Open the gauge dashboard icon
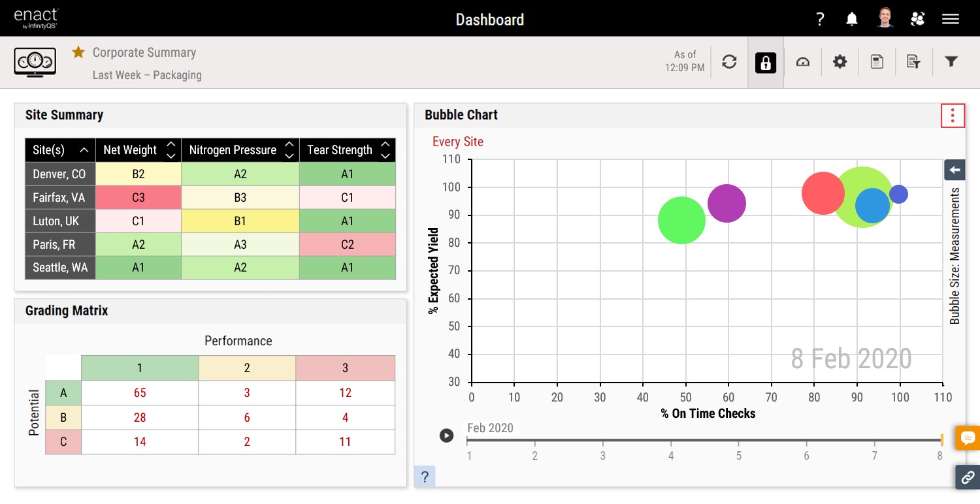980x504 pixels. (x=802, y=62)
